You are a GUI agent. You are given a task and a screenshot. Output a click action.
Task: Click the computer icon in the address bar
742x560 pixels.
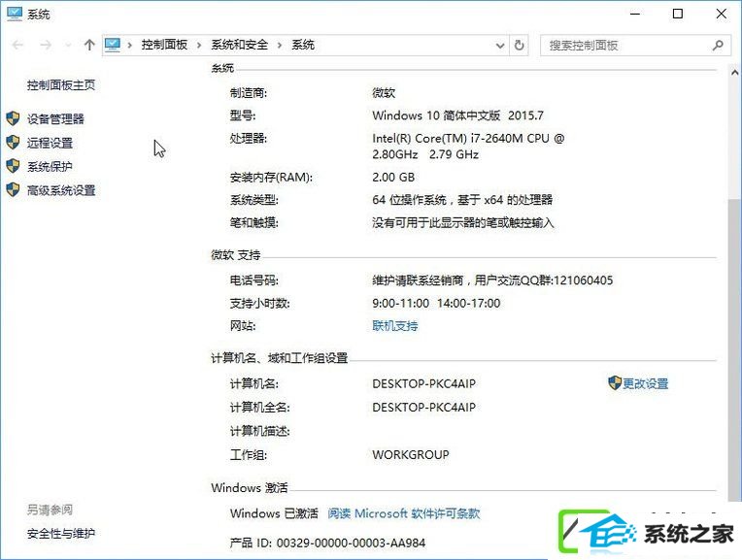point(112,45)
